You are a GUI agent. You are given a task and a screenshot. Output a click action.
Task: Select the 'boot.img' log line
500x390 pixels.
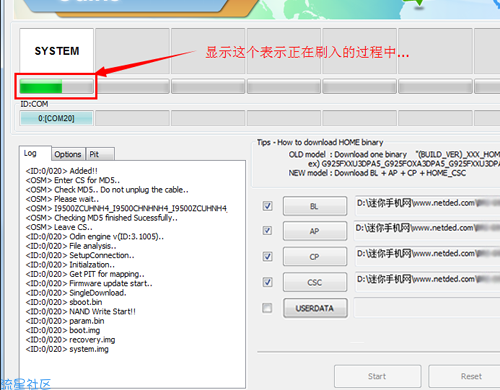[63, 330]
